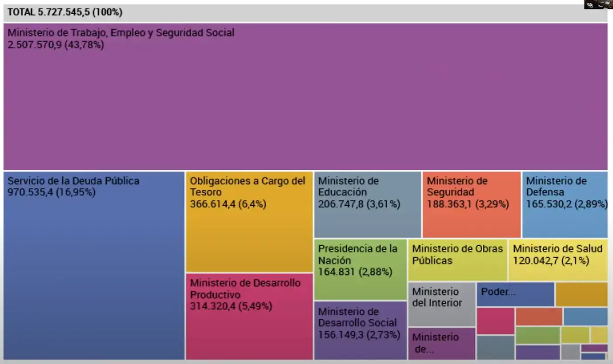Viewport: 613px width, 364px height.
Task: Click the Ministerio de Educación tile
Action: [x=368, y=204]
